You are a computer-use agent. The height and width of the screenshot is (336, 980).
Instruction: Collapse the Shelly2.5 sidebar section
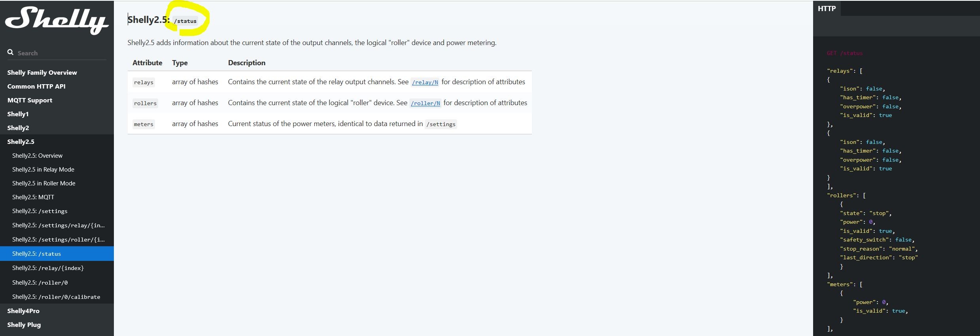tap(21, 142)
